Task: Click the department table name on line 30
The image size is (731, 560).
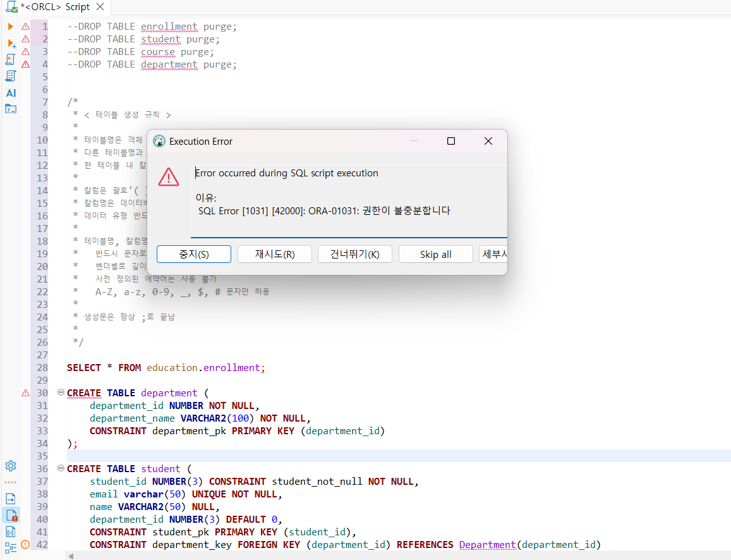Action: [169, 393]
